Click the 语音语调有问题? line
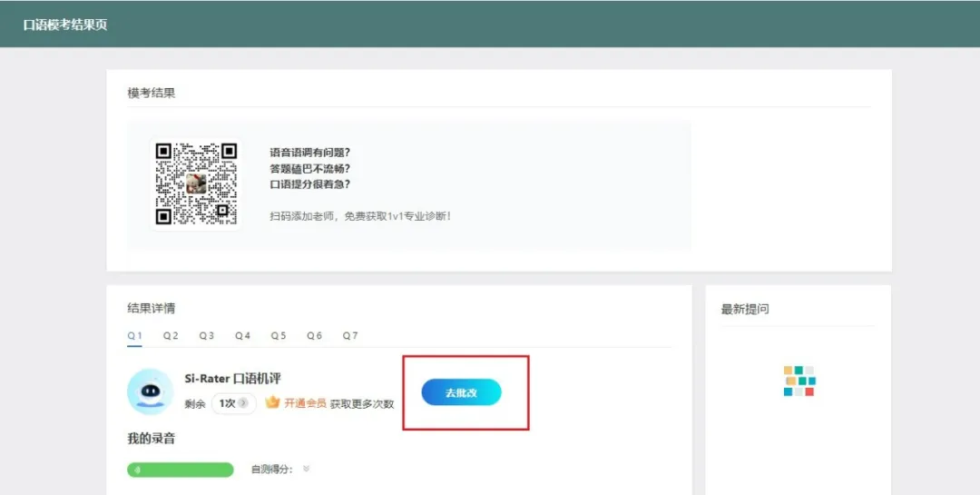 pos(310,153)
